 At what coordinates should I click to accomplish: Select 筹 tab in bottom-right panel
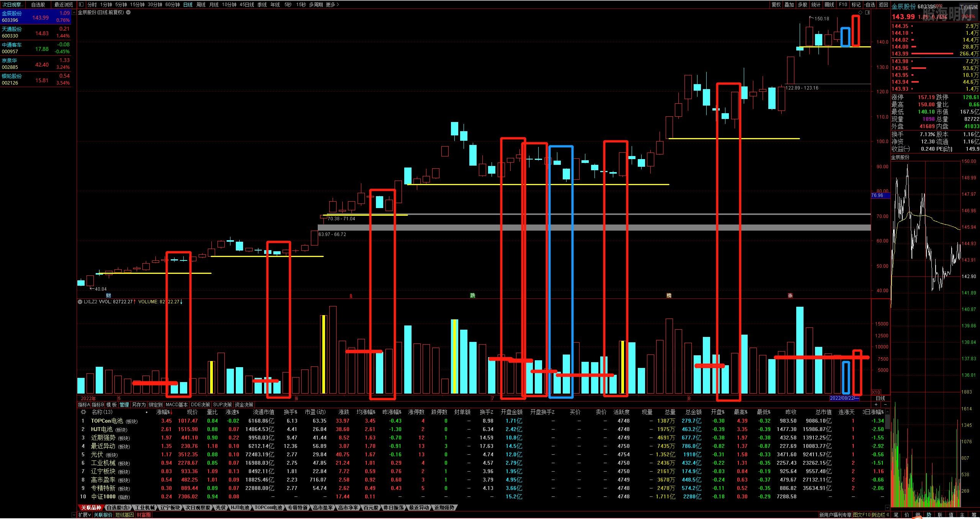click(x=973, y=515)
